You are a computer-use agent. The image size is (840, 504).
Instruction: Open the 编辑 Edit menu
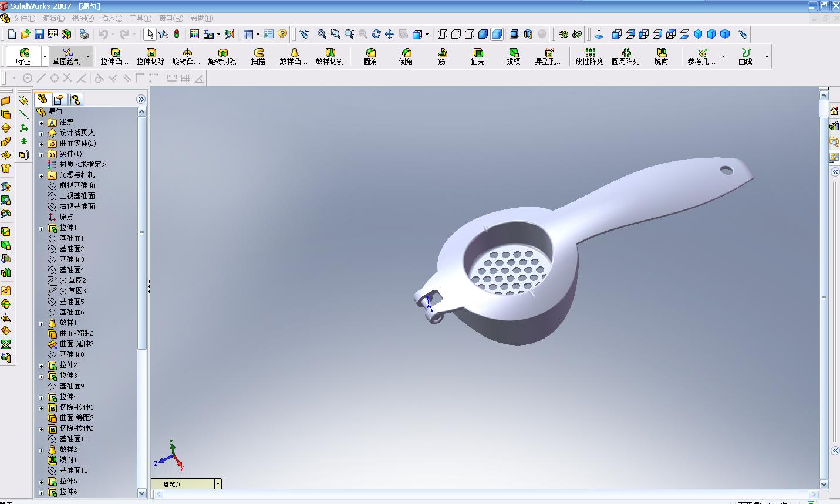coord(54,18)
